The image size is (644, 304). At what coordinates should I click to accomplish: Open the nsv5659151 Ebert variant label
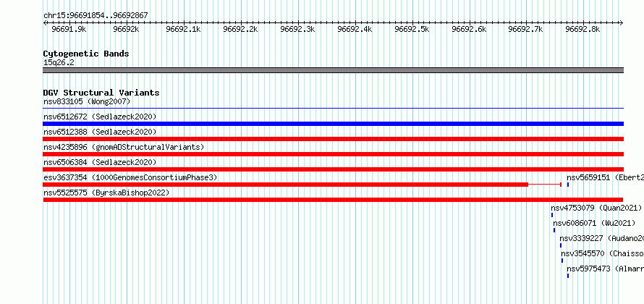click(x=605, y=177)
